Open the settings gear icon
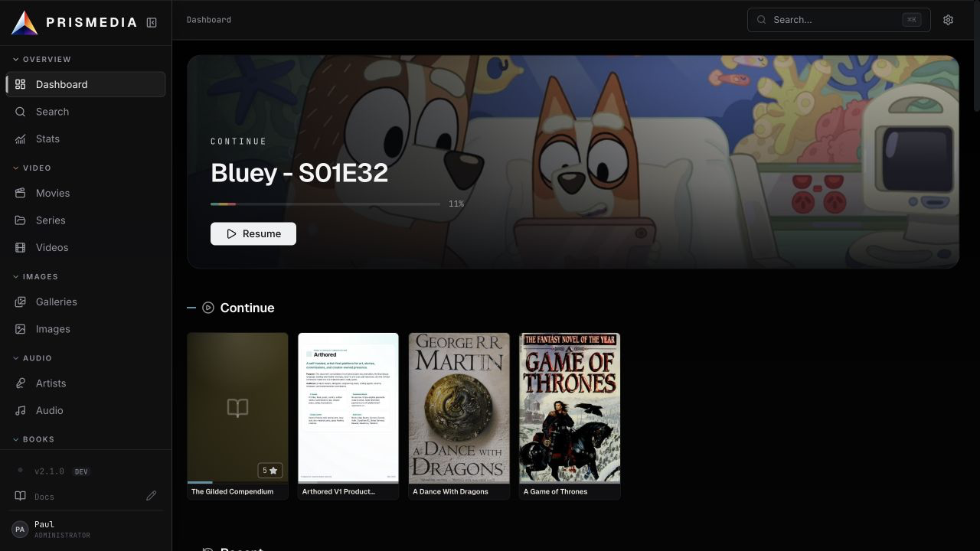 [948, 20]
